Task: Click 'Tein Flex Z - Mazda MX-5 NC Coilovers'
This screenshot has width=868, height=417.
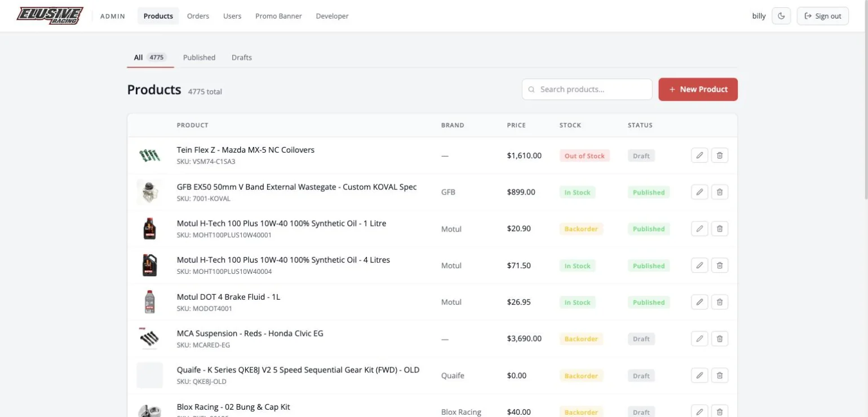Action: (x=246, y=150)
